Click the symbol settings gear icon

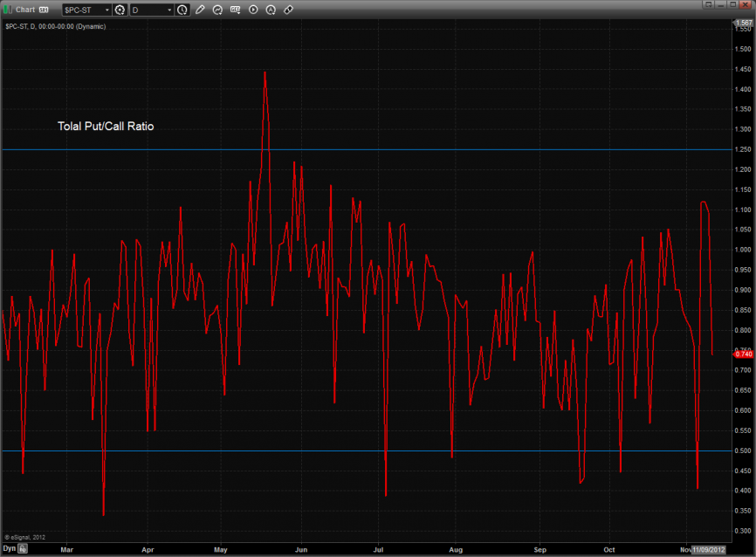coord(120,10)
